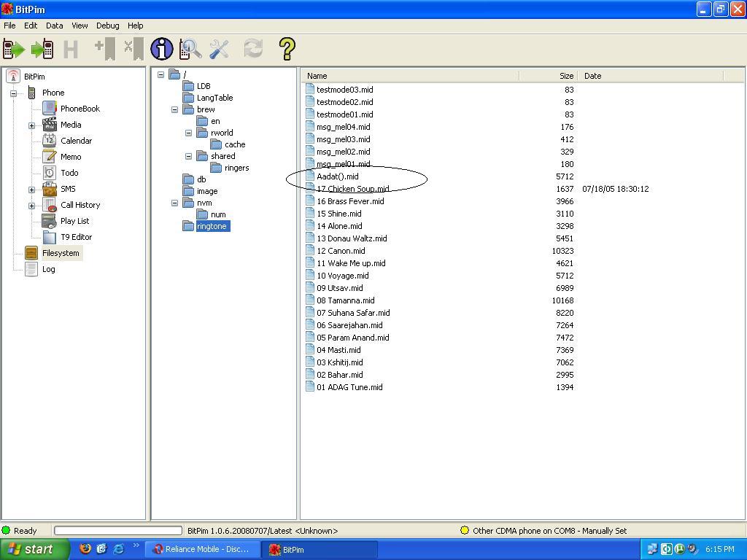Expand the Media node in the sidebar

[31, 125]
